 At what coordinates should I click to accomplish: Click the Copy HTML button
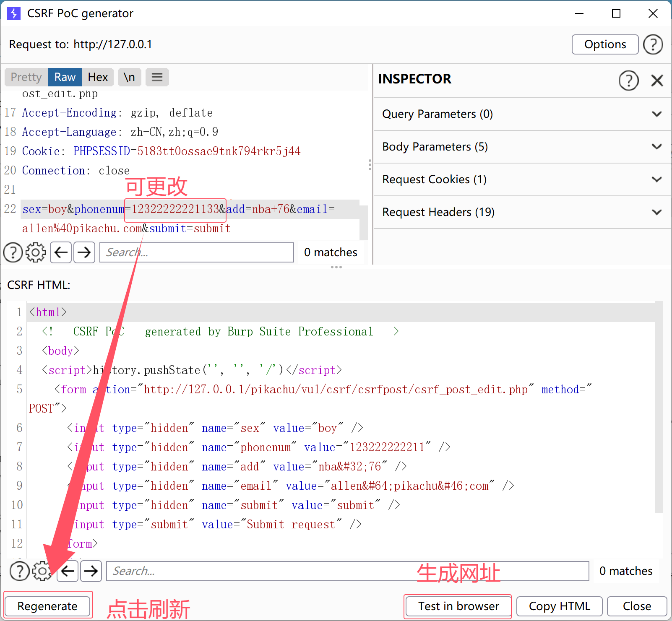[x=560, y=606]
